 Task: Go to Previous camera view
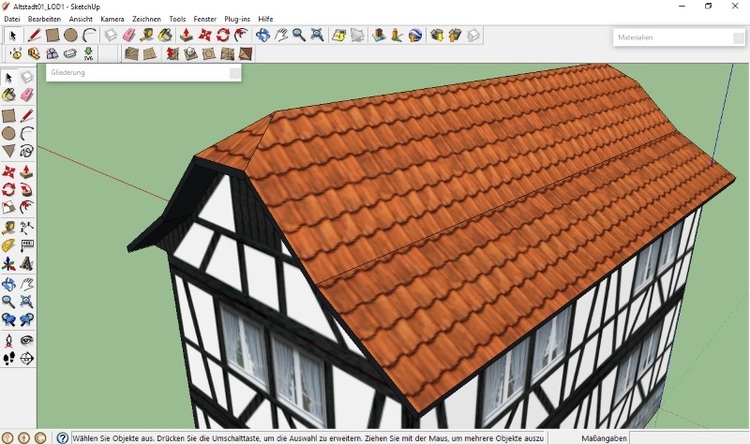[x=9, y=319]
